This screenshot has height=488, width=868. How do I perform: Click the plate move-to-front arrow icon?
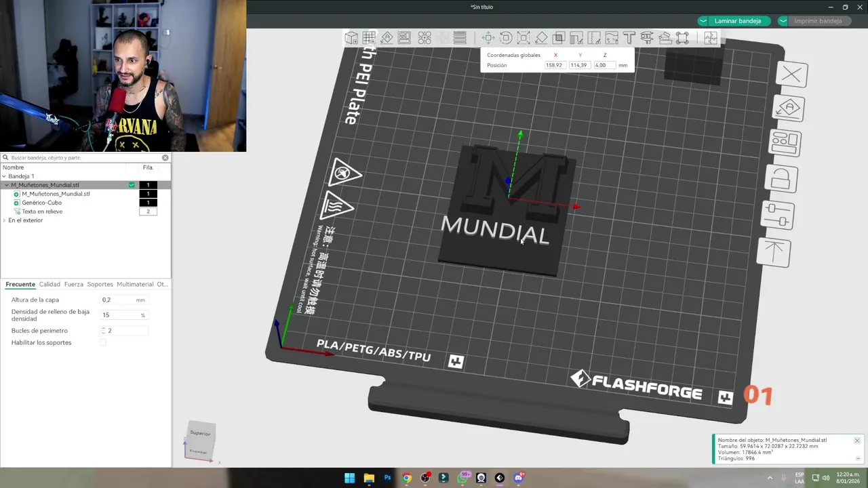(773, 252)
